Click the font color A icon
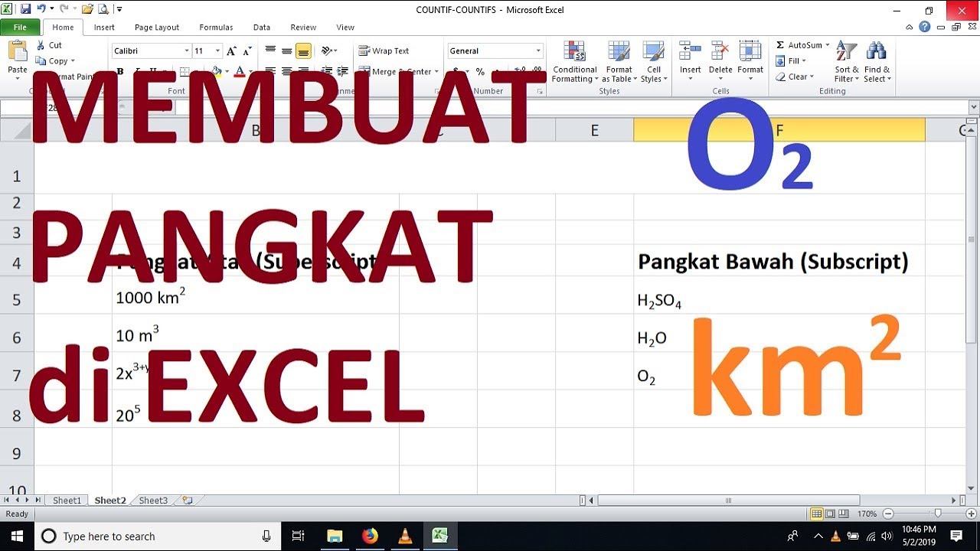This screenshot has height=551, width=980. click(240, 71)
